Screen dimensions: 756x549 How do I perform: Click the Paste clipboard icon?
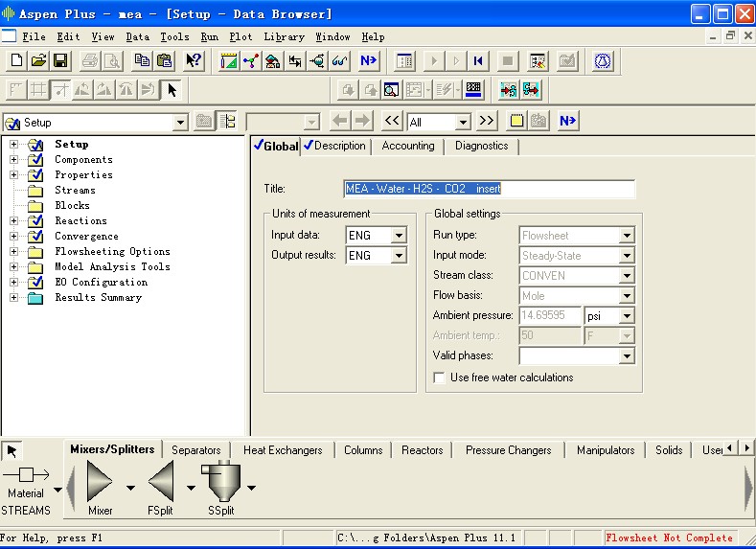click(x=164, y=61)
